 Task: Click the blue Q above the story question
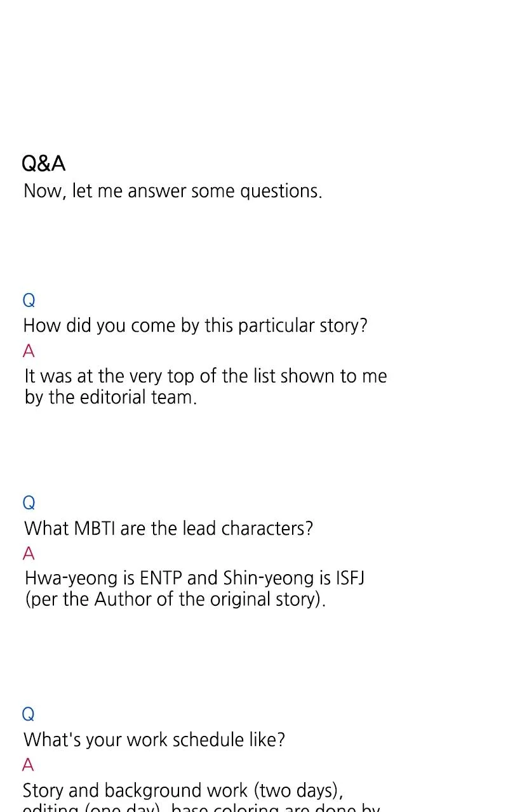coord(29,300)
